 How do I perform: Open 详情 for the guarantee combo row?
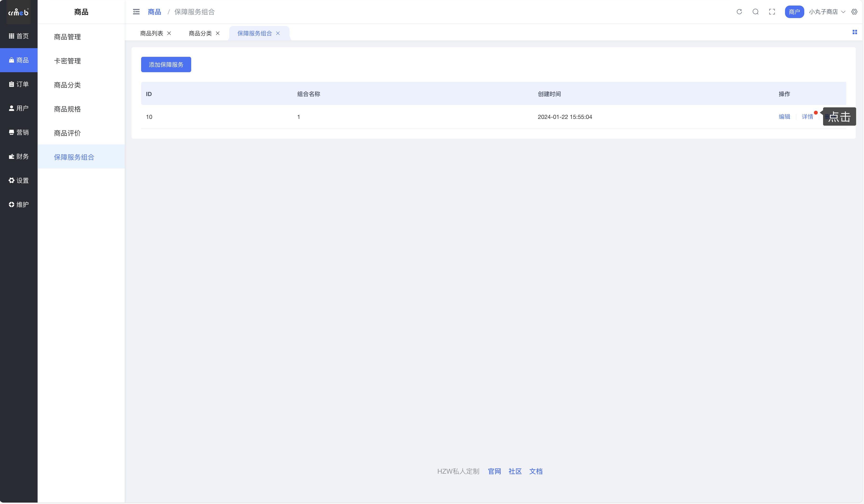807,117
